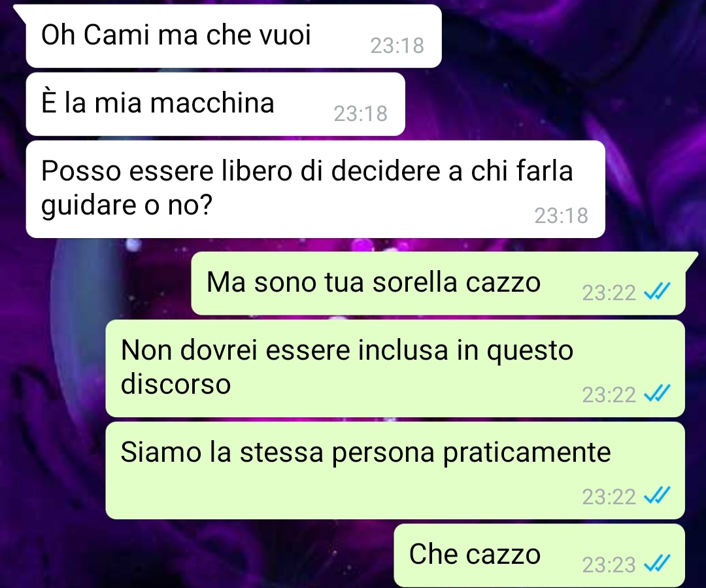This screenshot has width=706, height=588.
Task: Tap the 'Siamo la stessa persona praticamente' bubble
Action: (395, 470)
